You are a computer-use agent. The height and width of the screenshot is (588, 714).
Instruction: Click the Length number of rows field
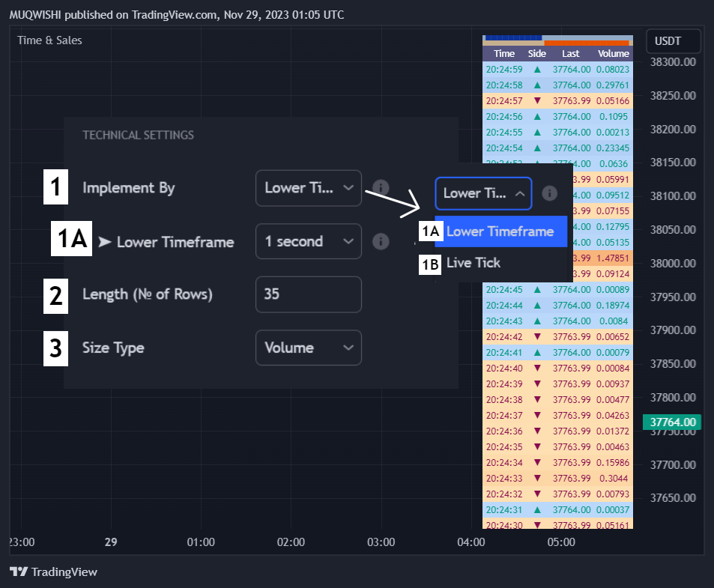click(308, 294)
